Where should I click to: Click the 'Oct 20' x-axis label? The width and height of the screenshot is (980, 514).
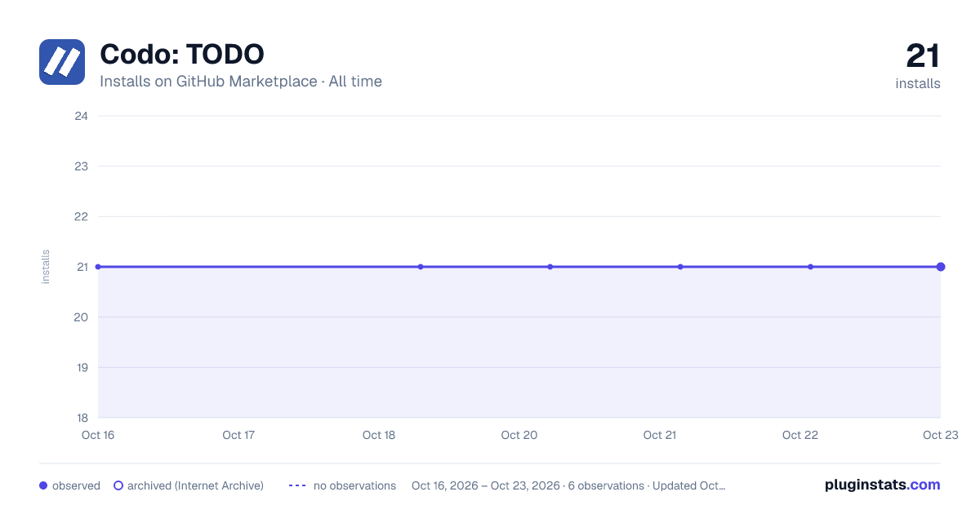(519, 435)
